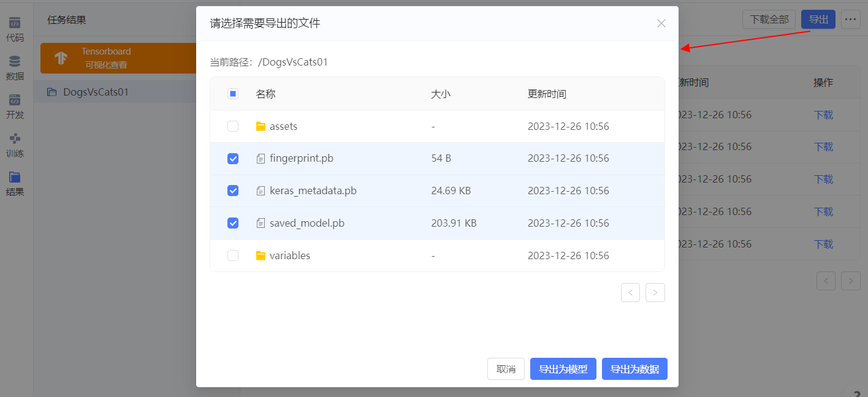This screenshot has height=397, width=868.
Task: Open the 训练 sidebar section
Action: pos(15,146)
